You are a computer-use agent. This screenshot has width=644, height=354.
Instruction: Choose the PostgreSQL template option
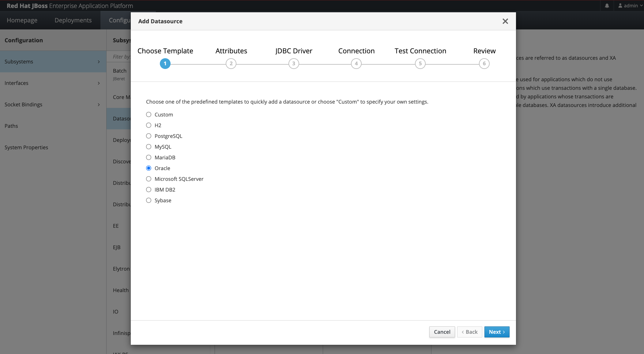pos(149,136)
